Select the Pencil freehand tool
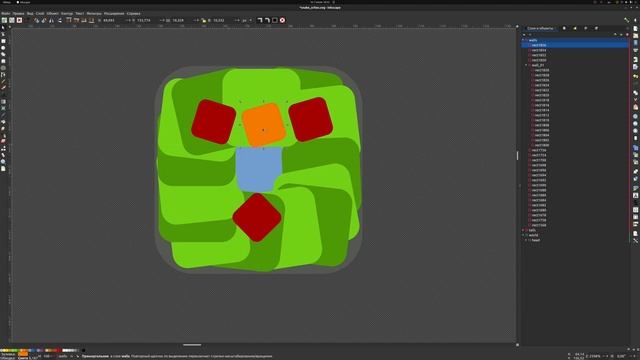Viewport: 640px width, 360px height. coord(3,81)
